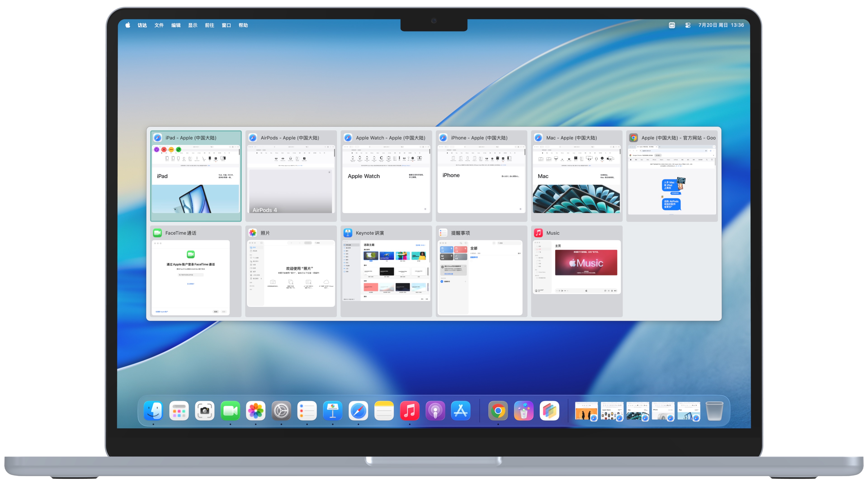Open the Apple menu
Screen dimensions: 868x488
(x=128, y=25)
